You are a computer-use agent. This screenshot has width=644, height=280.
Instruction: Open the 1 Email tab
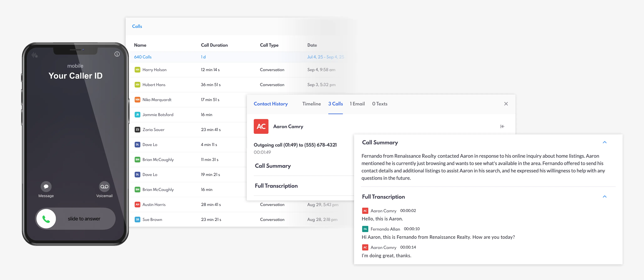point(357,104)
